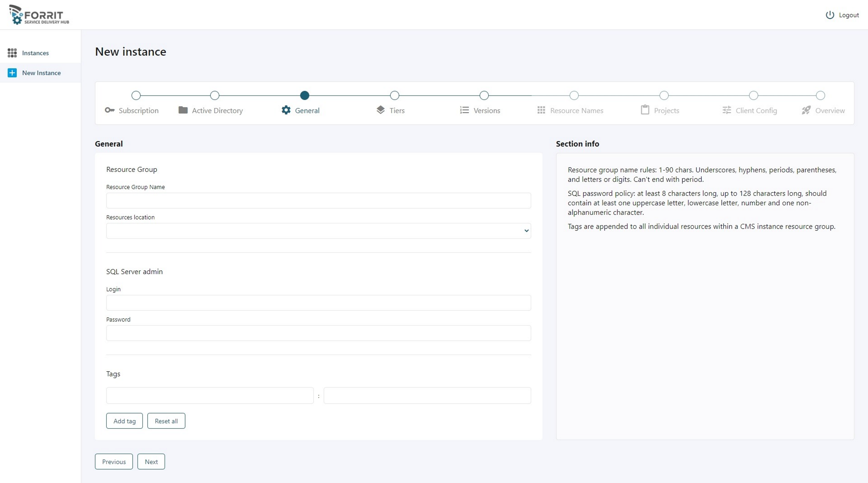Click the General gear icon
868x483 pixels.
[x=286, y=110]
